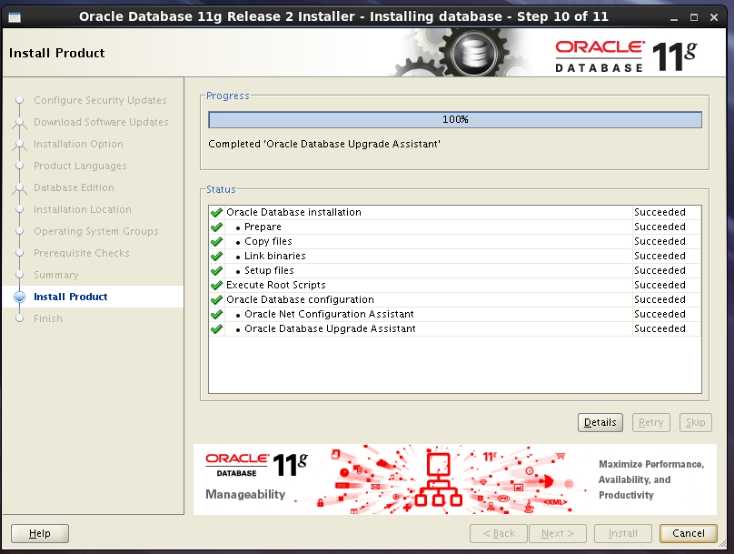Click the Install Product step bullet icon
Screen dimensions: 735x554
(x=20, y=297)
